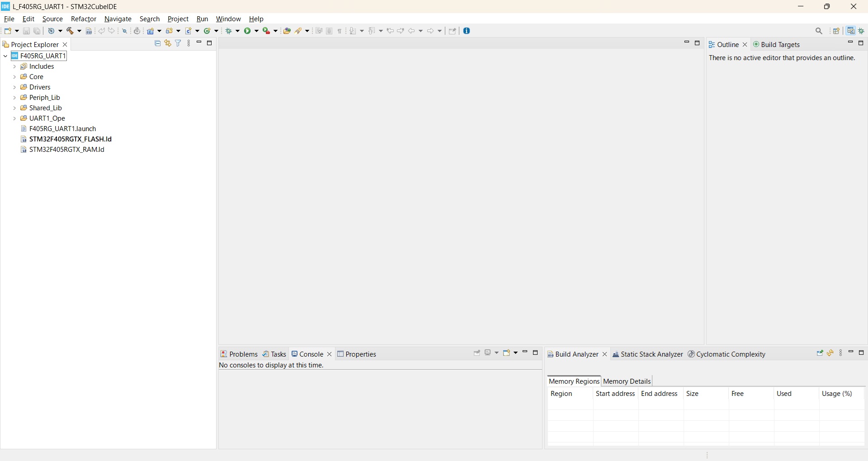Click the magnifier Search icon at top right
Image resolution: width=868 pixels, height=461 pixels.
(820, 31)
